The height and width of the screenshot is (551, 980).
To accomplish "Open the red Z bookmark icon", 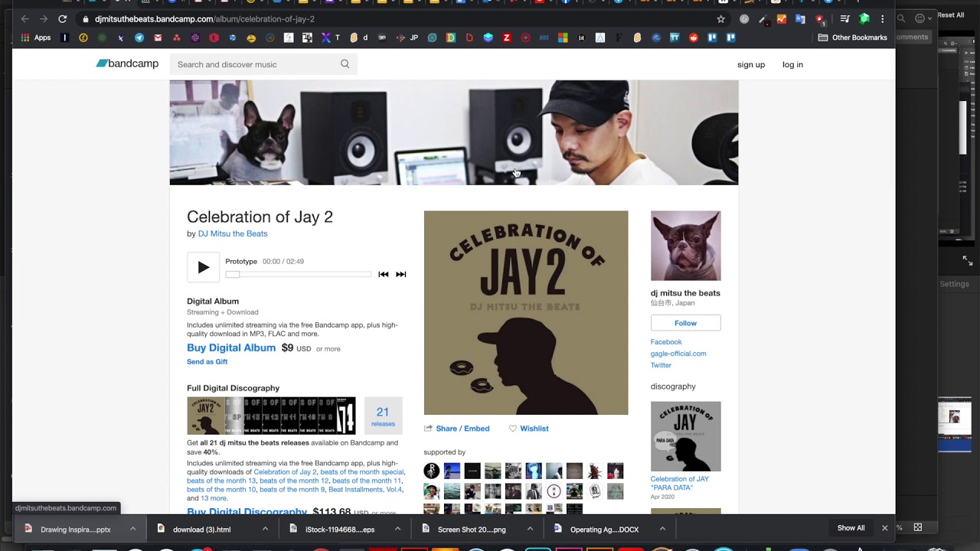I will [507, 37].
